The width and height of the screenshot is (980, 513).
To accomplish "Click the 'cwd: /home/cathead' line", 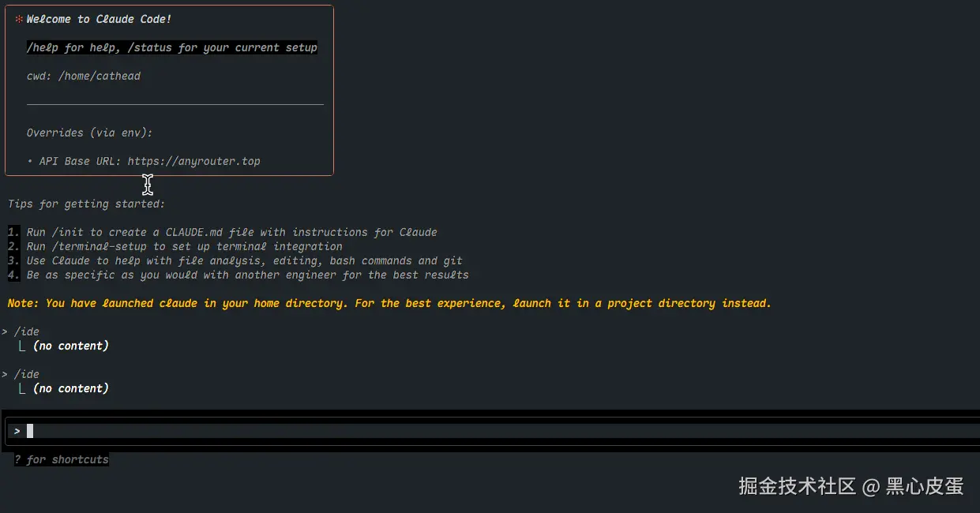I will click(x=84, y=76).
